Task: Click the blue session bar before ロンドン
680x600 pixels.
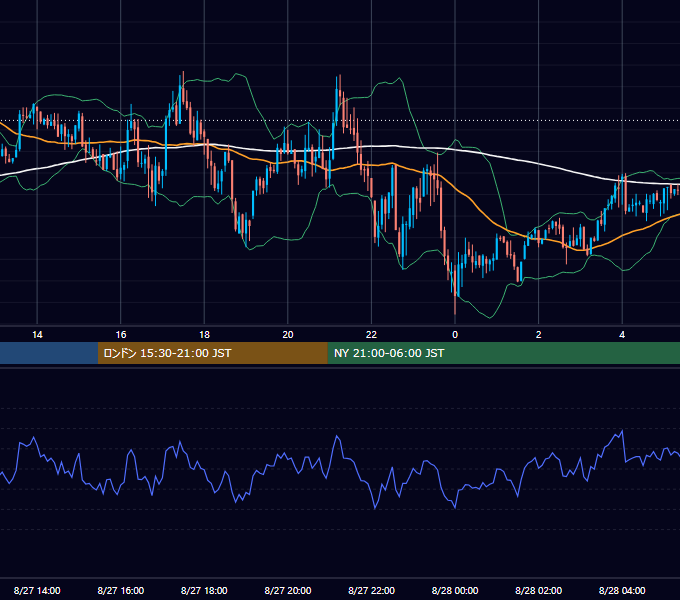Action: coord(49,353)
